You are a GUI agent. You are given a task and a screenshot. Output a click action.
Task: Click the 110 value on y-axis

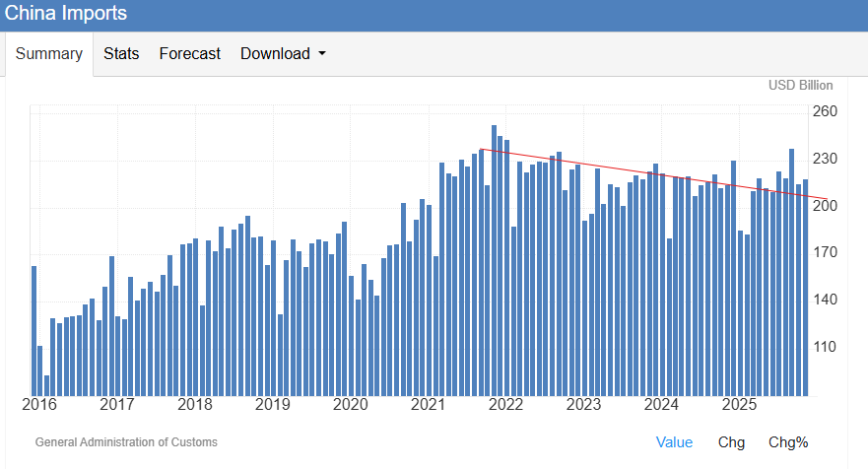point(824,347)
